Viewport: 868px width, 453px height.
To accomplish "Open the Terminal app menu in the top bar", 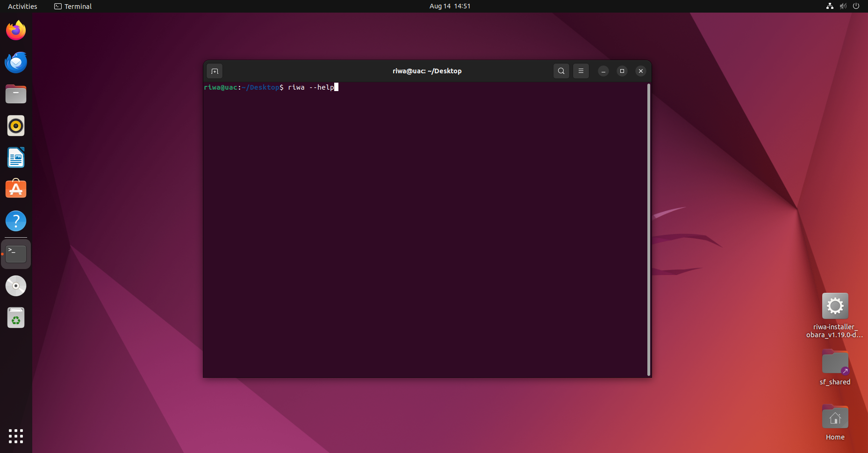I will point(73,6).
